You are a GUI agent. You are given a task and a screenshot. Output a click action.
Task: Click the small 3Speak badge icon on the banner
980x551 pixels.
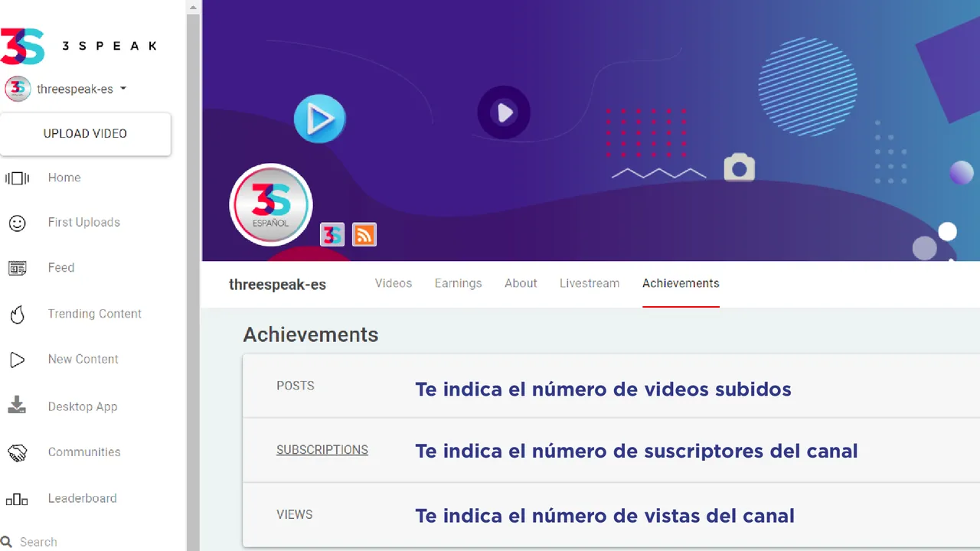332,234
